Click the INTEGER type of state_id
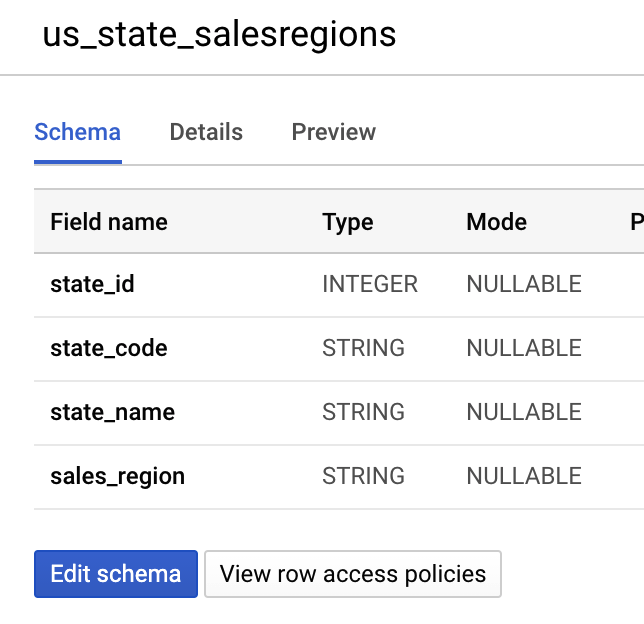Viewport: 644px width, 624px height. click(369, 284)
